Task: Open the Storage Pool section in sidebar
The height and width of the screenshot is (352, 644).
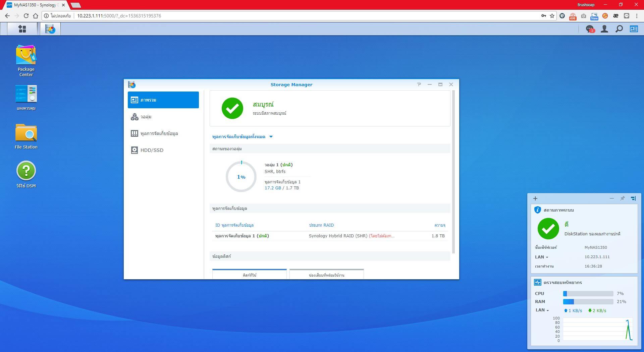Action: [x=163, y=133]
